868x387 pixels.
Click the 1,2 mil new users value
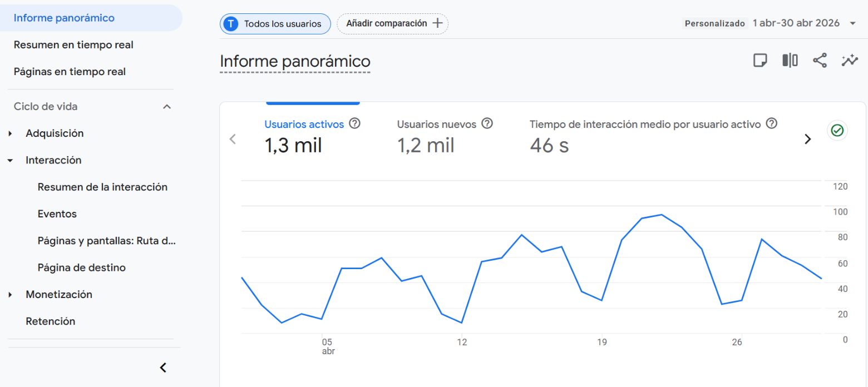click(x=426, y=145)
